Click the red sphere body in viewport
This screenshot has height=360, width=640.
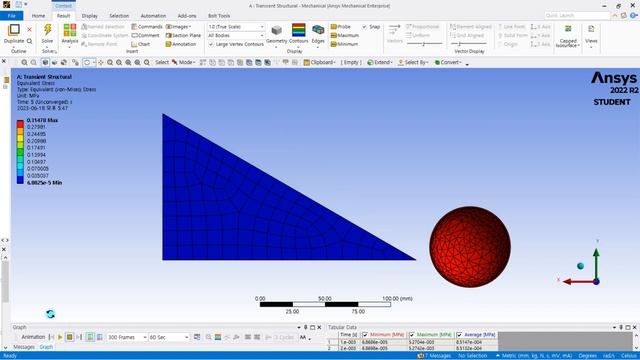click(x=470, y=247)
